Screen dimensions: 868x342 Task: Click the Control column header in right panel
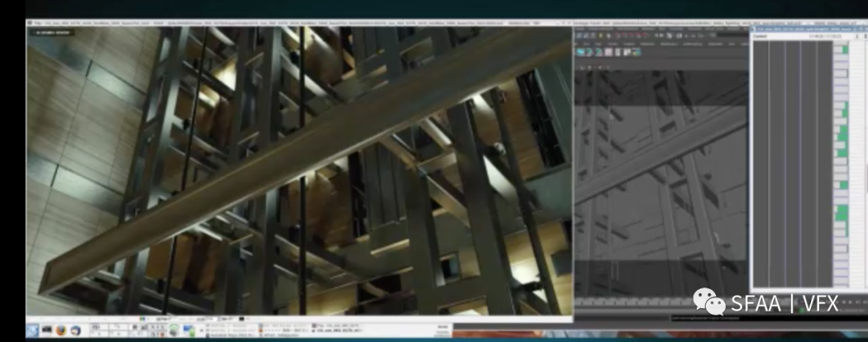click(761, 36)
